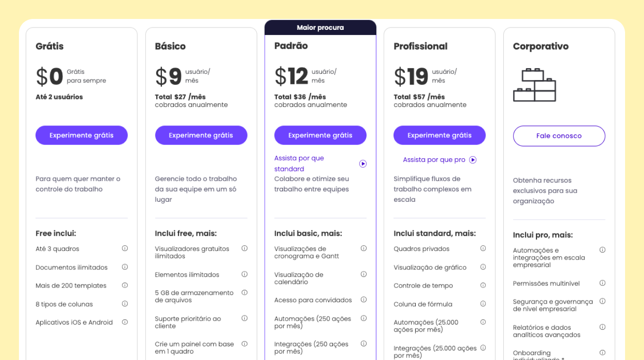Open the "Assista por que pro" link
This screenshot has width=644, height=360.
point(434,160)
